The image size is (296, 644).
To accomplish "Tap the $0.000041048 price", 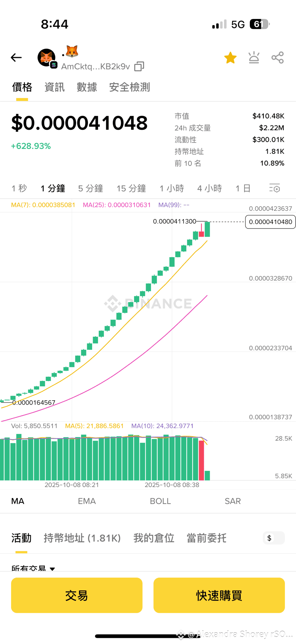I will [79, 123].
